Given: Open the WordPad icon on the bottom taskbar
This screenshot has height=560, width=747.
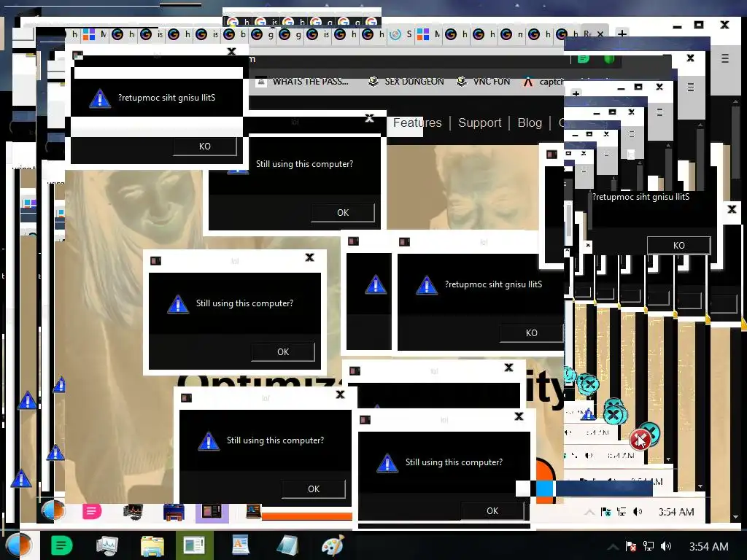Looking at the screenshot, I should coord(240,545).
